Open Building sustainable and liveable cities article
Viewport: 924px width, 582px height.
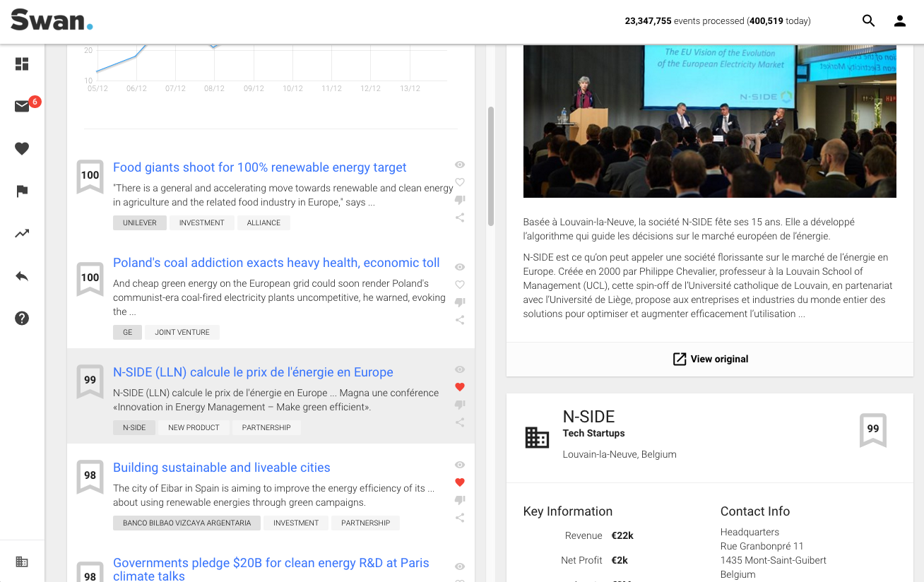click(x=222, y=468)
